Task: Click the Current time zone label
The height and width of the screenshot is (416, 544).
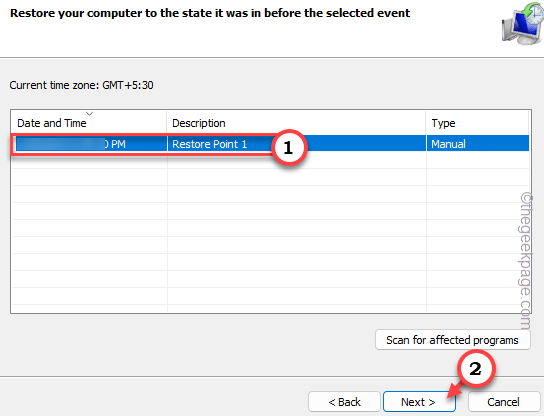Action: pos(81,85)
